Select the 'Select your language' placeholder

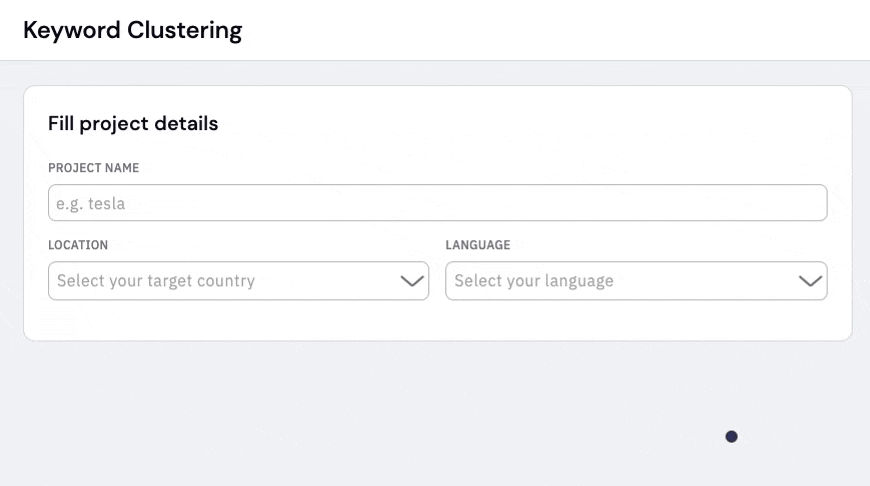click(x=534, y=281)
